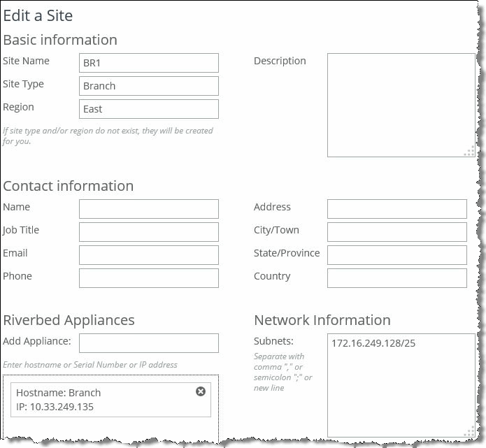Focus the Address input field
Viewport: 486px width, 448px height.
click(396, 209)
